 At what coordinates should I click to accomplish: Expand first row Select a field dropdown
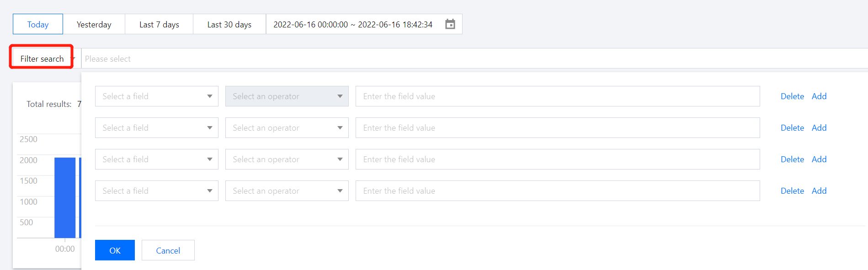point(157,96)
